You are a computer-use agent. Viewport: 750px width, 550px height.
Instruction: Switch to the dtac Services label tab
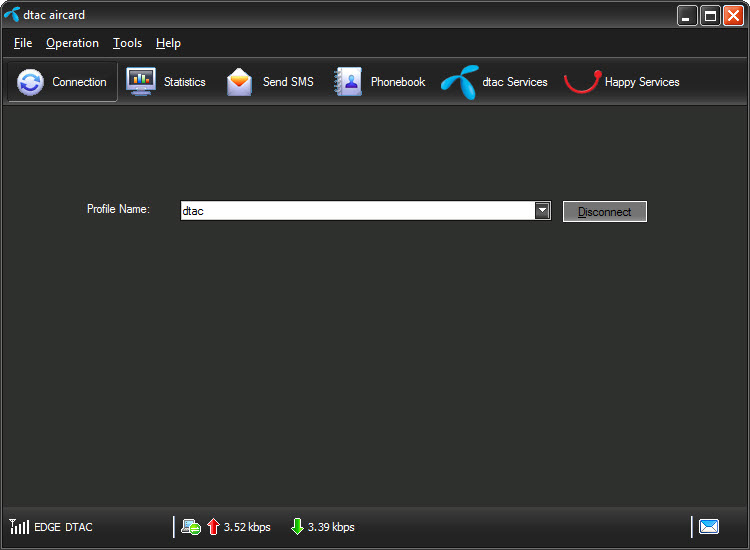[515, 82]
